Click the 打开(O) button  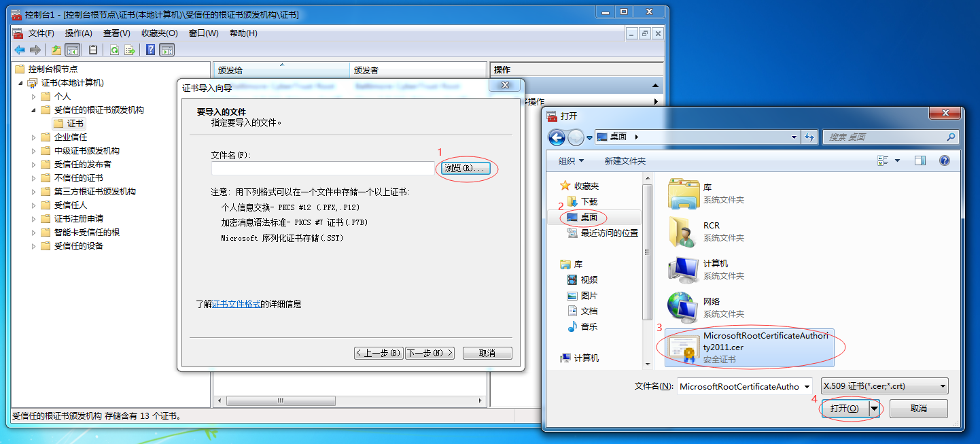tap(845, 409)
